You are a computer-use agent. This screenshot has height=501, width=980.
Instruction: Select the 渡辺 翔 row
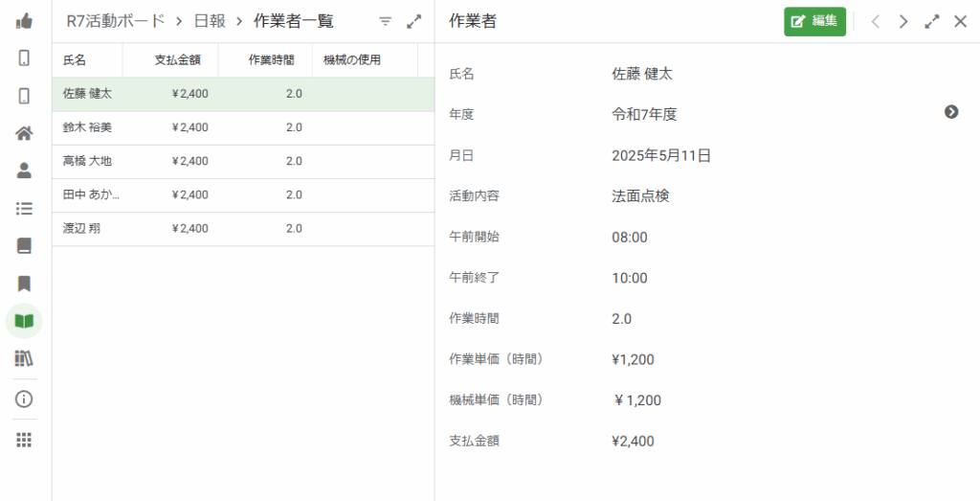(x=243, y=229)
